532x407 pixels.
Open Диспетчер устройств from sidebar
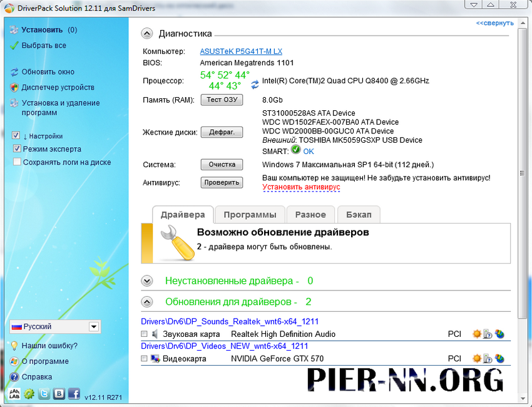[x=58, y=88]
